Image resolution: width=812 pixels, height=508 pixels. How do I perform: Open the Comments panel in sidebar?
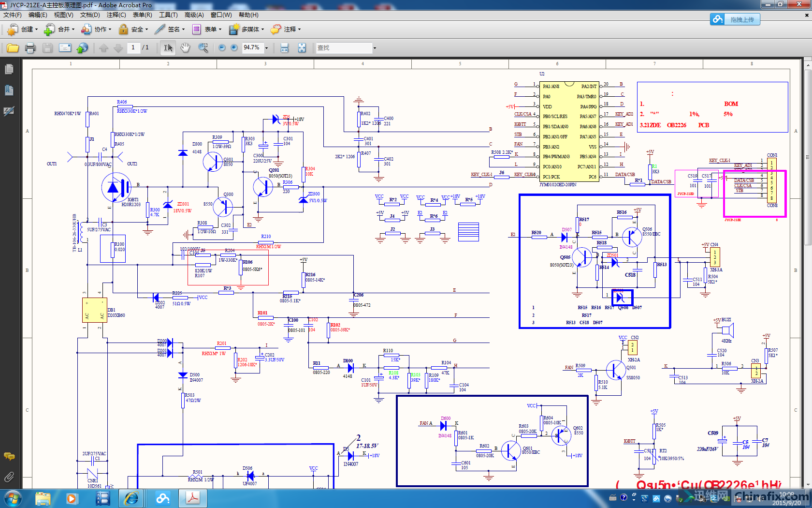click(x=9, y=456)
